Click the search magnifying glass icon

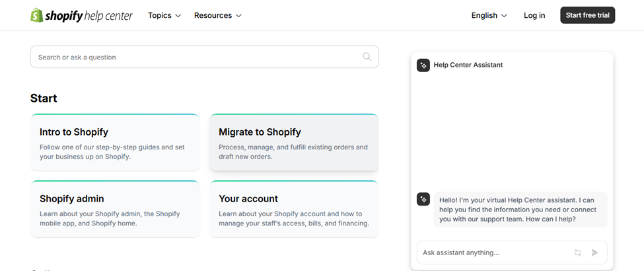pos(367,57)
